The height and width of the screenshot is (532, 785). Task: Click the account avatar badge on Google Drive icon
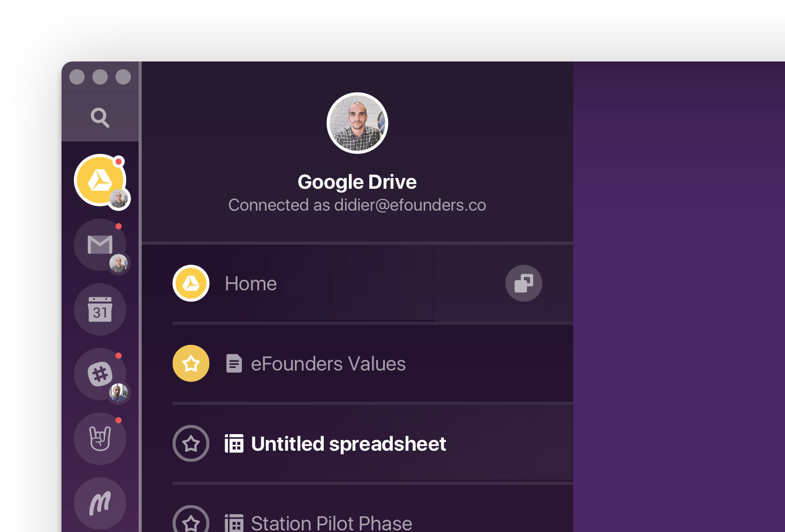(x=119, y=199)
